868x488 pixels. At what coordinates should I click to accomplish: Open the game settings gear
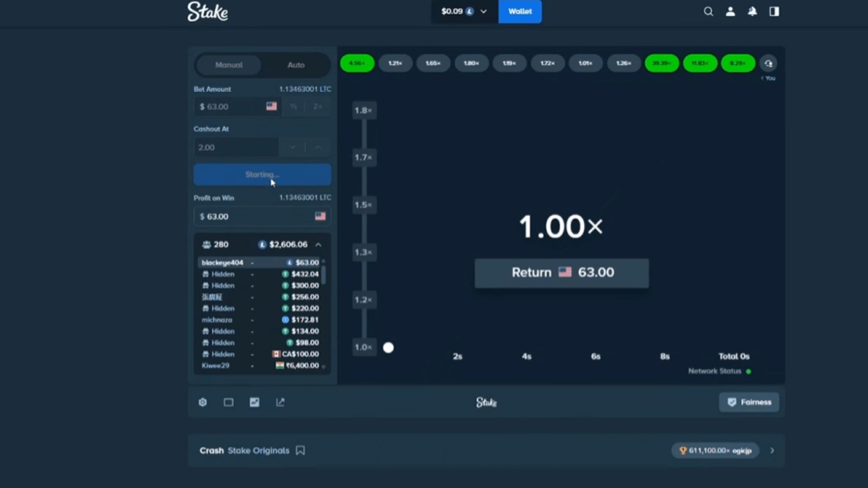coord(203,402)
